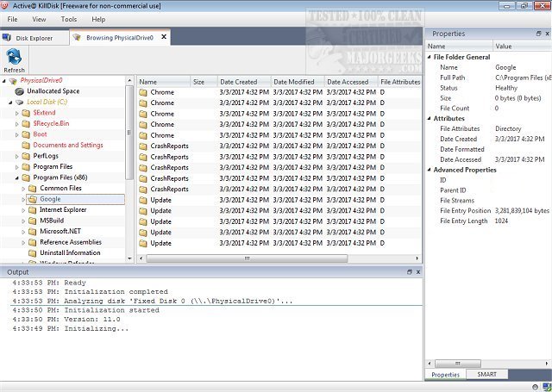Screen dimensions: 552x392
Task: Select the Unallocated Space disk icon
Action: pos(19,91)
